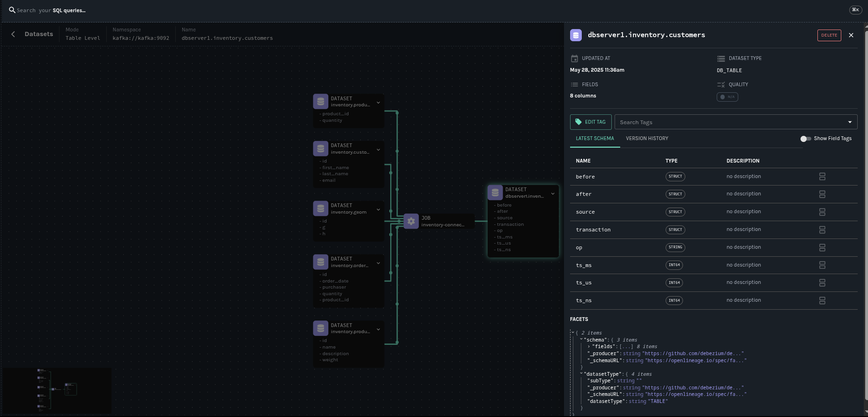The image size is (868, 417).
Task: Enable the Show Field Tags toggle
Action: pos(805,139)
